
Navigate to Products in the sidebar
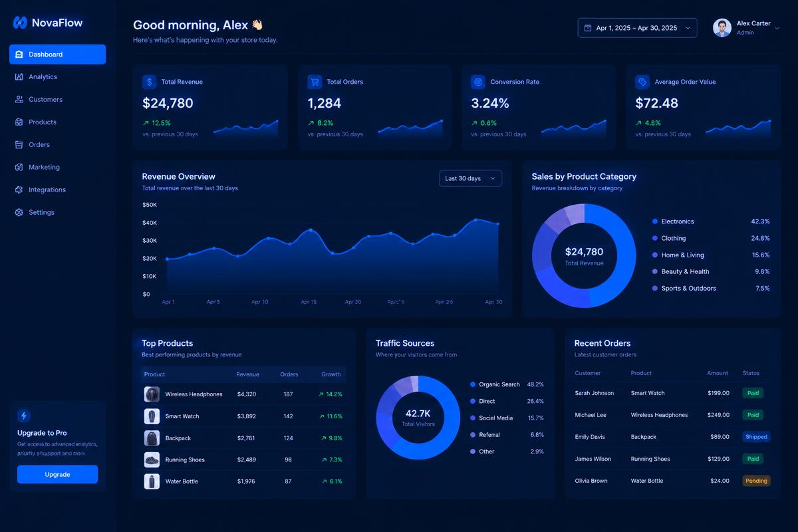(x=57, y=122)
